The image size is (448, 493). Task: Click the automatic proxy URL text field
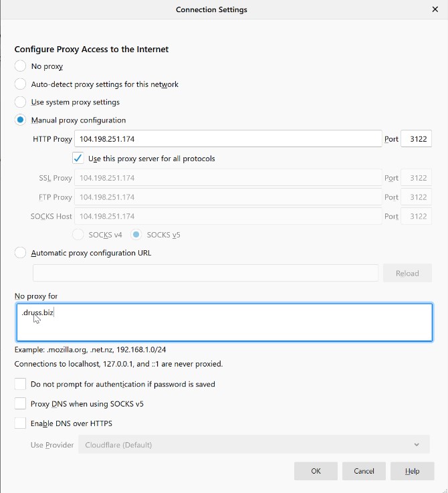(x=205, y=273)
